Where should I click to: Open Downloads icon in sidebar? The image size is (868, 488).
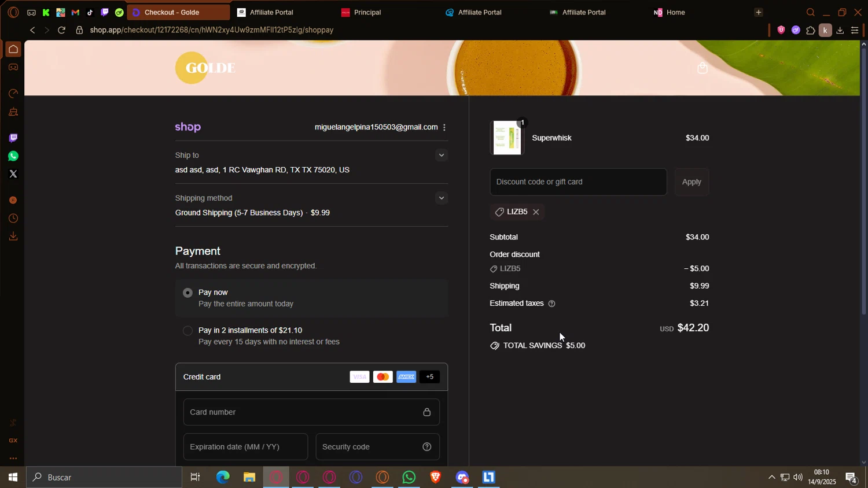13,236
